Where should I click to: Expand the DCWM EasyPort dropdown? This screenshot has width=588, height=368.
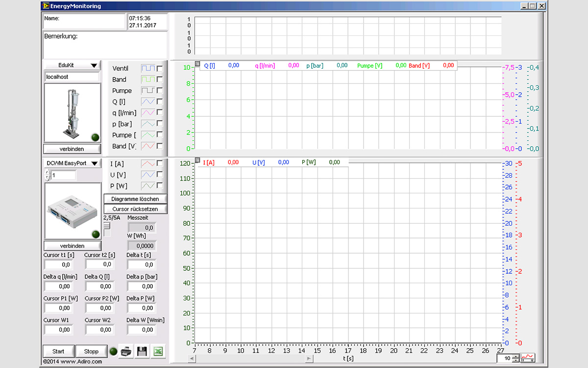72,163
